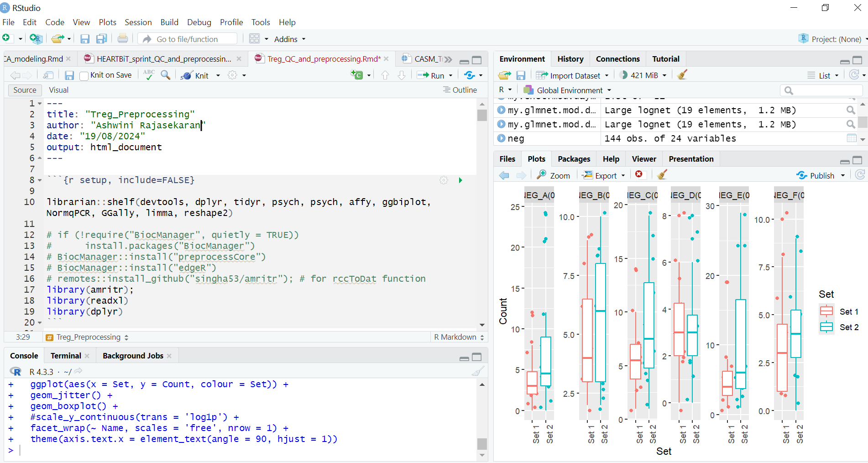This screenshot has height=463, width=868.
Task: Go to next chunk down arrow icon
Action: 402,75
